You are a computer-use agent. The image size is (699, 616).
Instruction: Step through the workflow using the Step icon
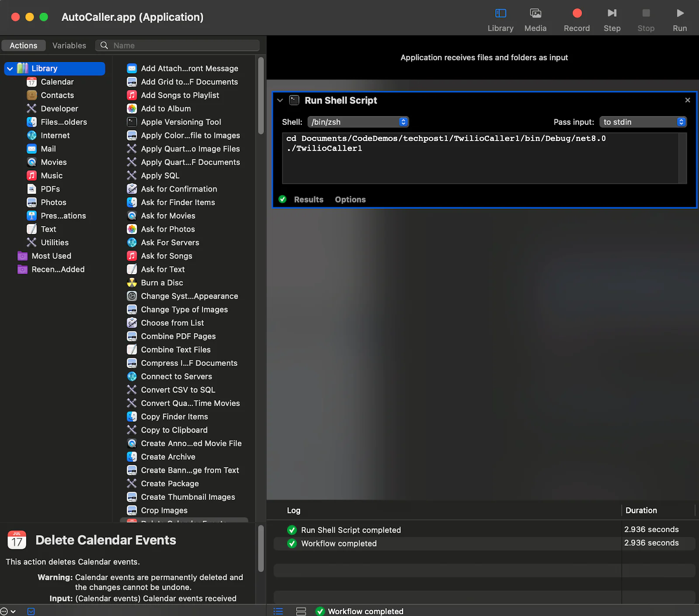click(612, 13)
